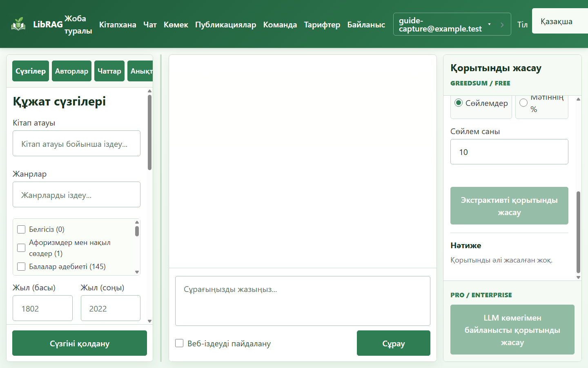This screenshot has width=588, height=368.
Task: Click the PRO / ENTERPRISE label
Action: pos(481,295)
